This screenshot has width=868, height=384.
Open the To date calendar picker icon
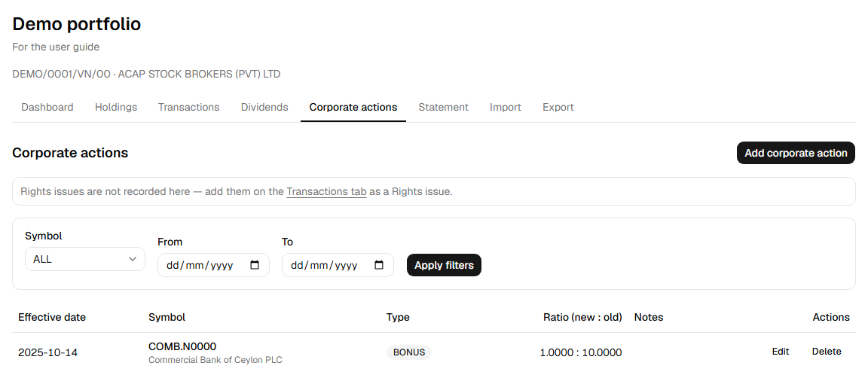pyautogui.click(x=379, y=265)
